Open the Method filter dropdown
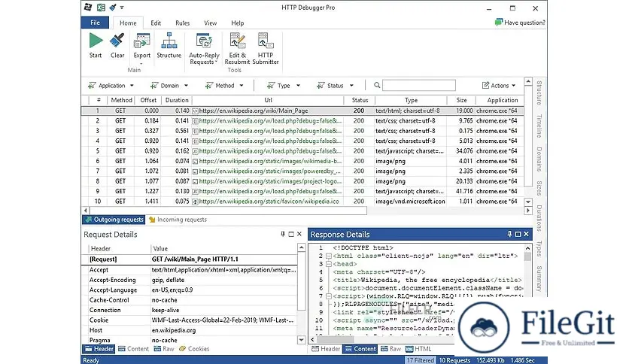 pos(224,86)
